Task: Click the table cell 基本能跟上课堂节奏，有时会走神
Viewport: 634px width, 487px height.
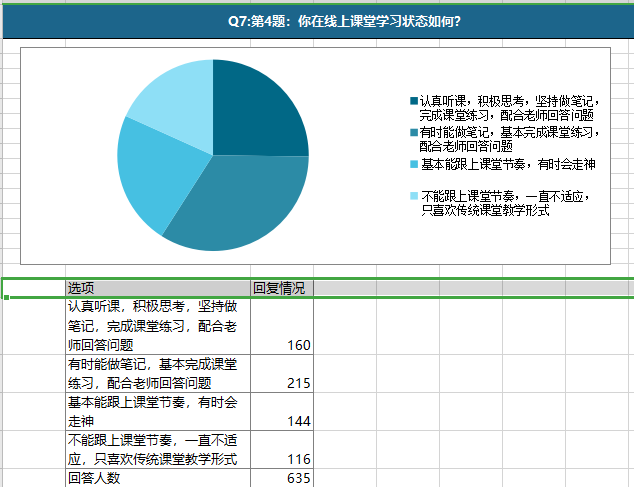Action: (158, 412)
